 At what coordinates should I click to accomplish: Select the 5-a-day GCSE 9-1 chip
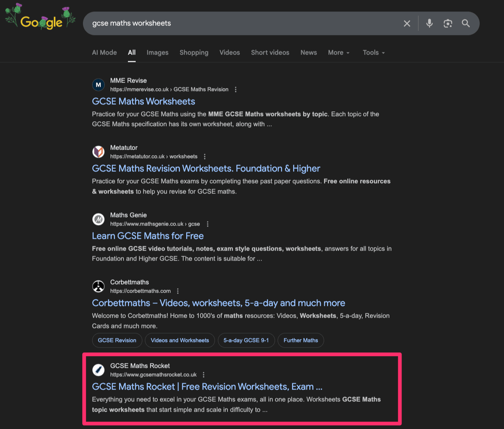tap(246, 340)
